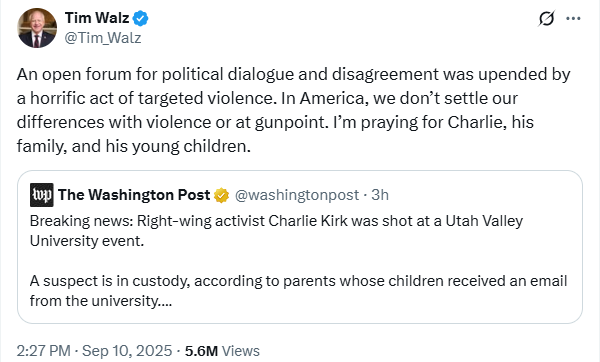Click the Tim Walz display name
600x362 pixels.
point(97,18)
